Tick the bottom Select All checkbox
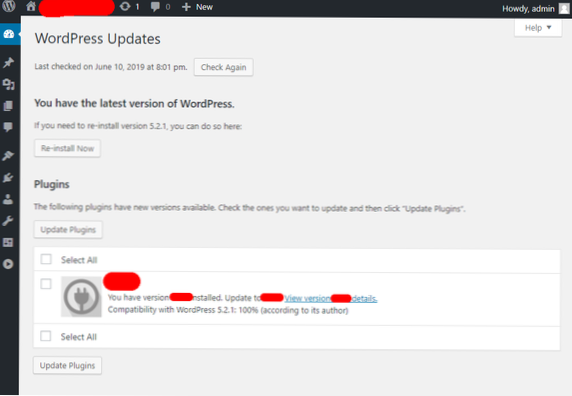This screenshot has height=396, width=572. click(x=46, y=336)
